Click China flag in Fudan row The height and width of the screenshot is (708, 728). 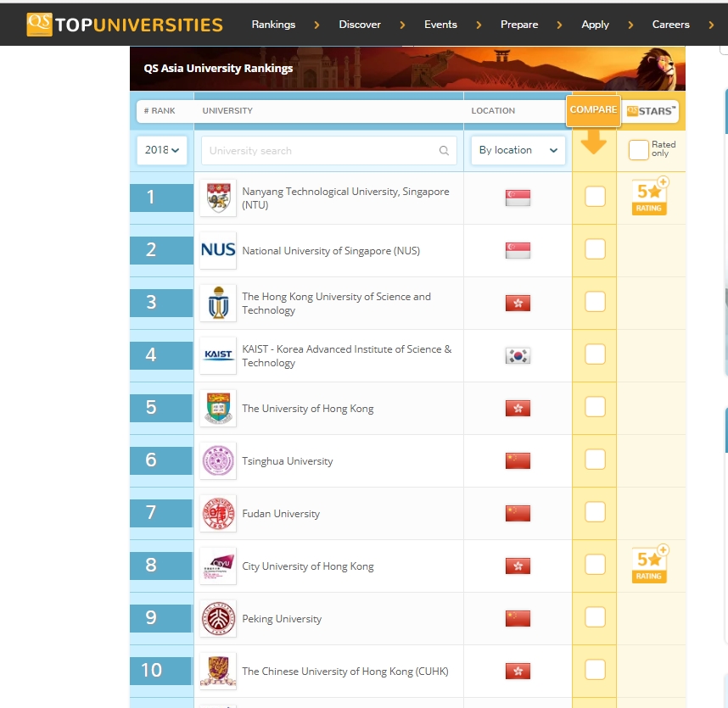(x=518, y=513)
